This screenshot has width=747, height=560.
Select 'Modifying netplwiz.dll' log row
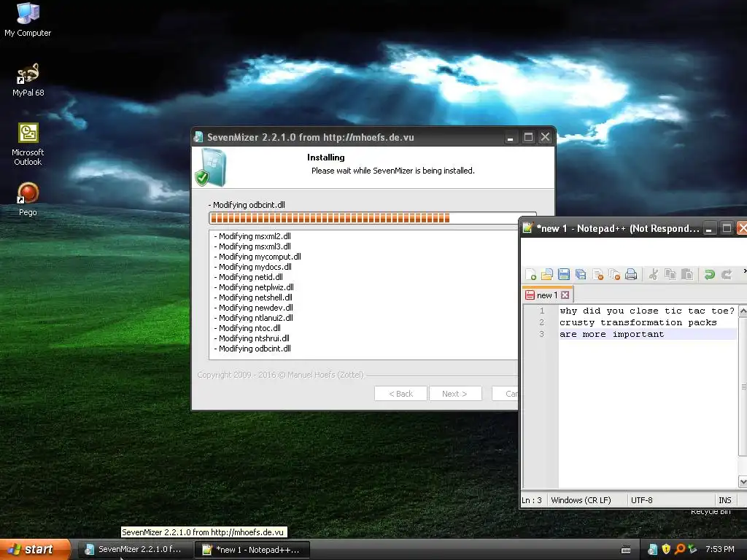pyautogui.click(x=254, y=287)
